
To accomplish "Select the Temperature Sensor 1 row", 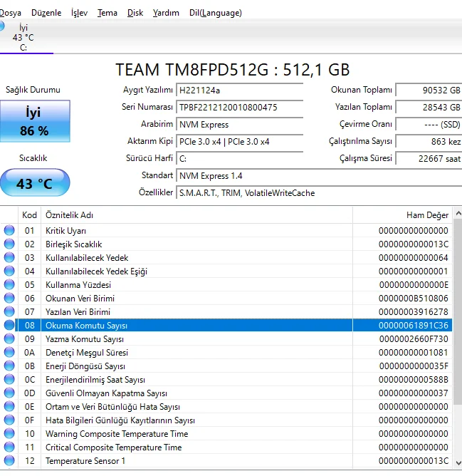I will (226, 461).
